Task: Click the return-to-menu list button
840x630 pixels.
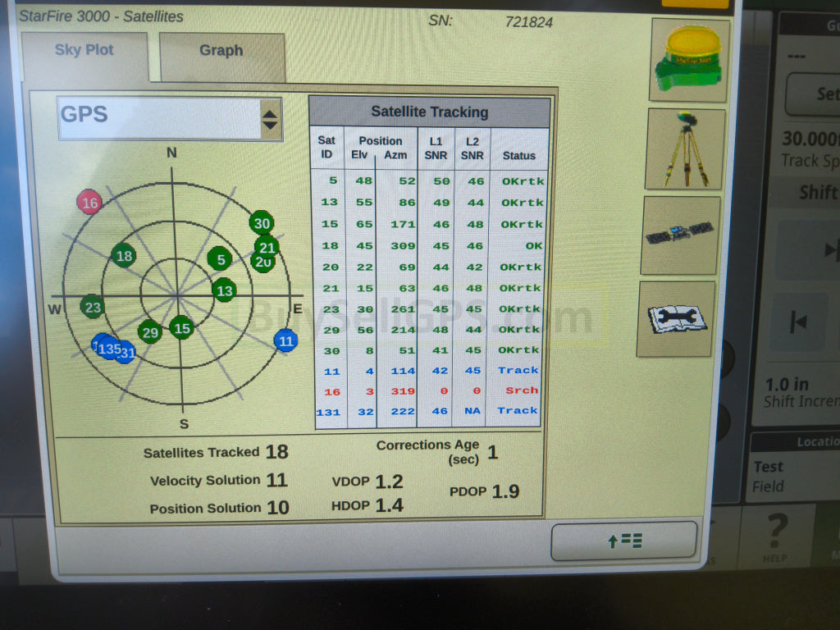Action: 624,541
